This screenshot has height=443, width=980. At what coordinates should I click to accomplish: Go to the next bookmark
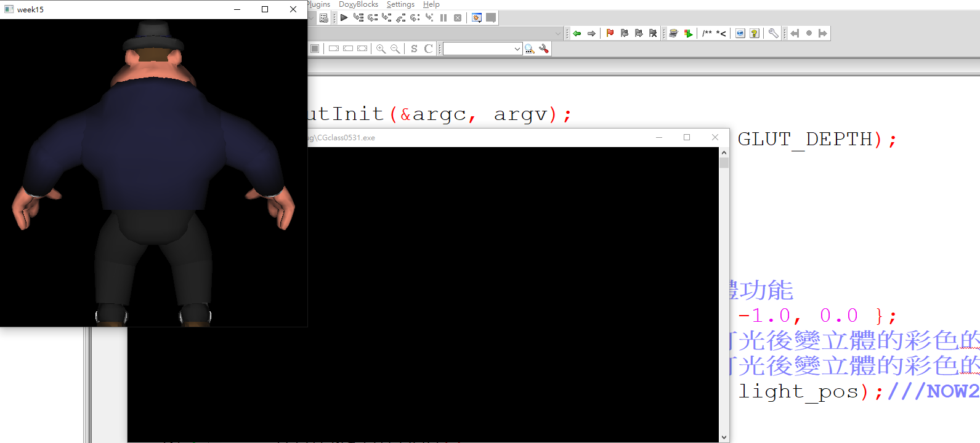pyautogui.click(x=639, y=33)
